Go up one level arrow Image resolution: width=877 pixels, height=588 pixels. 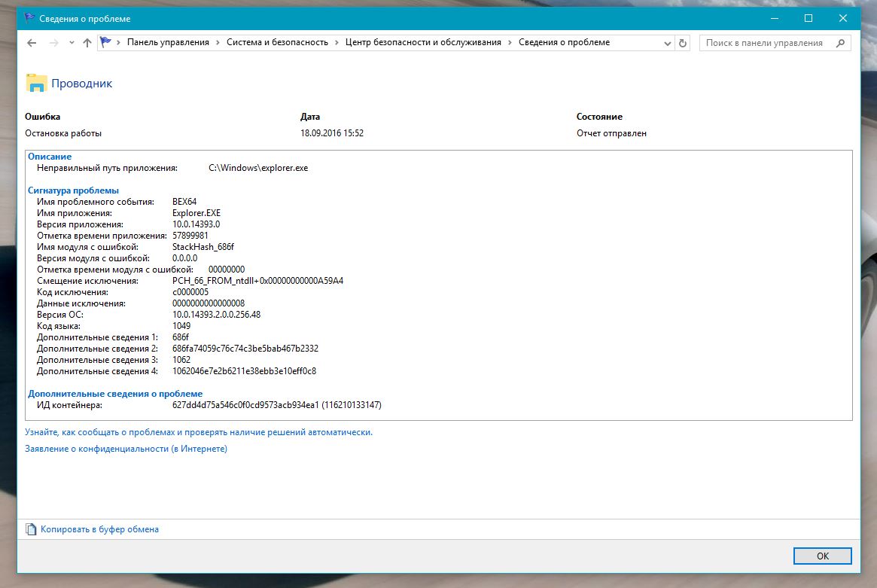pyautogui.click(x=87, y=43)
